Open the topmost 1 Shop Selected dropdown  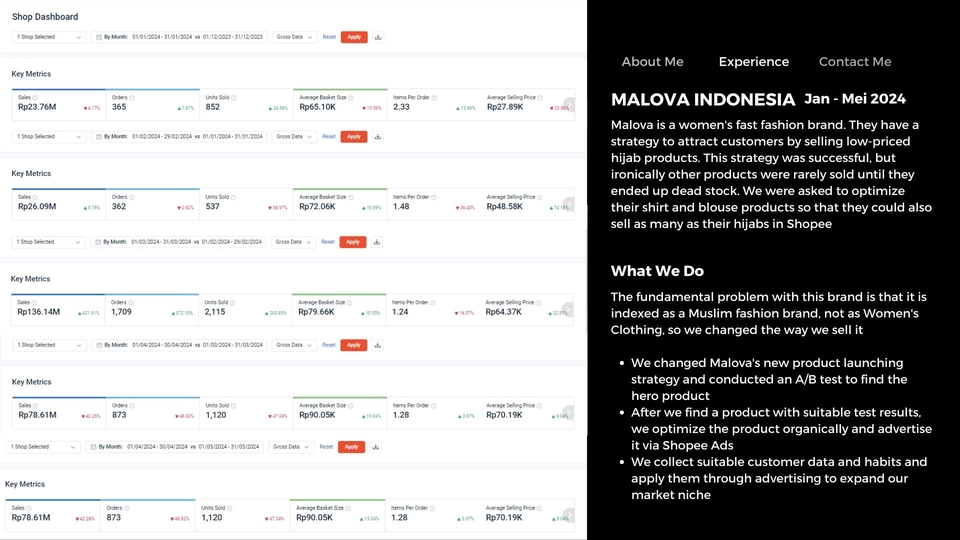pyautogui.click(x=49, y=37)
